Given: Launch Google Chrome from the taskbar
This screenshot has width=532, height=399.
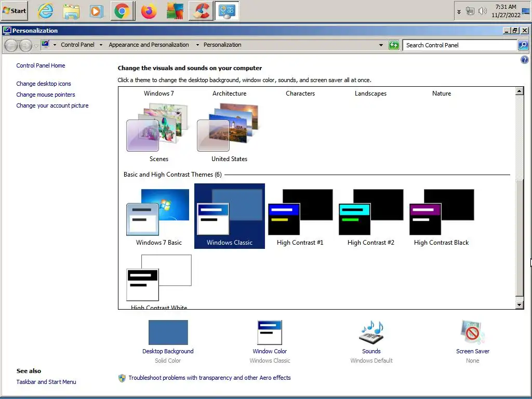Looking at the screenshot, I should (x=122, y=11).
